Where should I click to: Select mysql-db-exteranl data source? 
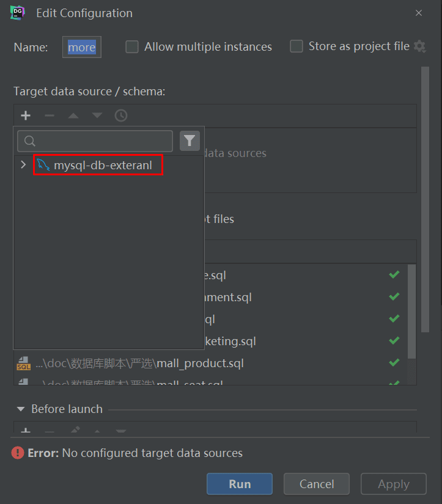pos(103,165)
